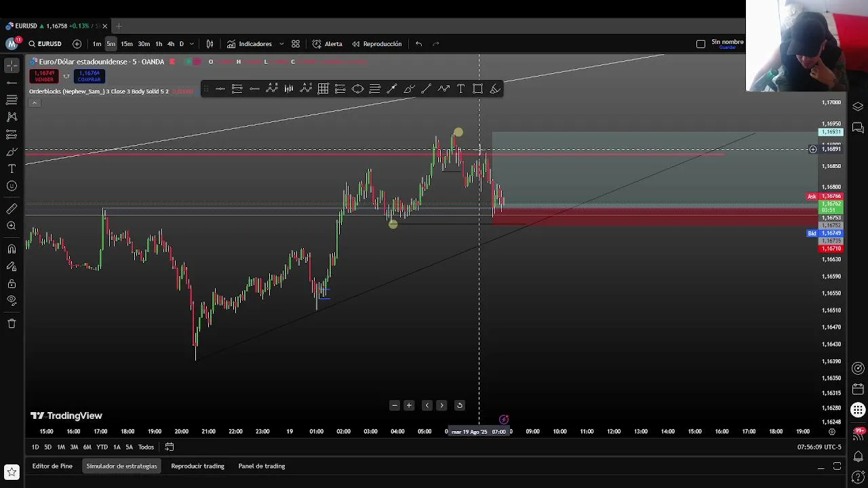Open Indicadores menu
This screenshot has height=488, width=868.
pos(250,44)
